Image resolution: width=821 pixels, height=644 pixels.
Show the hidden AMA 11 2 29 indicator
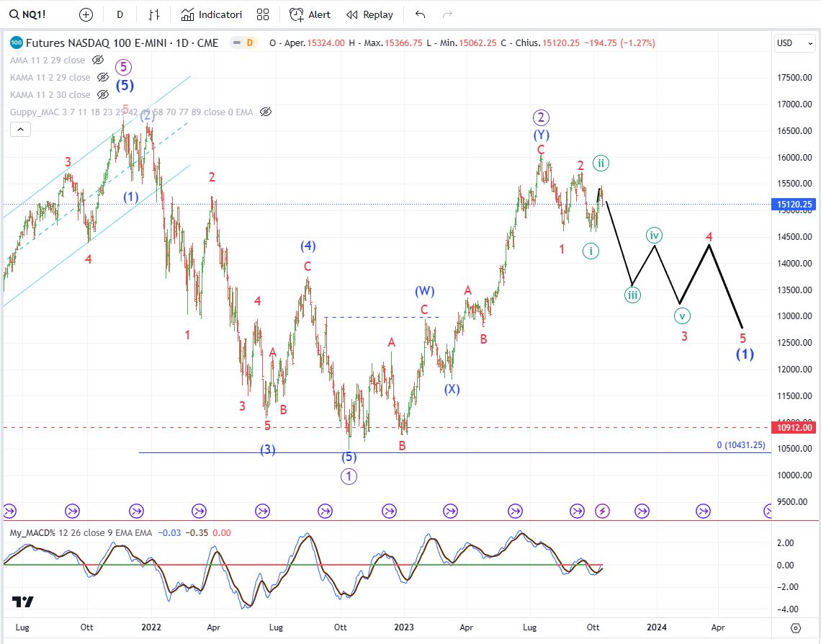pos(98,61)
